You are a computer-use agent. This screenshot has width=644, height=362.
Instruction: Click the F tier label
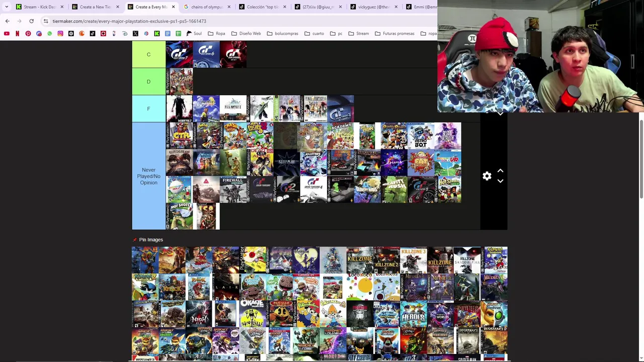[148, 109]
